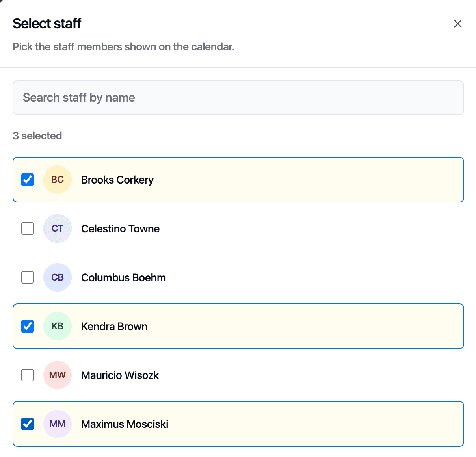Image resolution: width=476 pixels, height=457 pixels.
Task: Uncheck the Kendra Brown checkbox
Action: pyautogui.click(x=28, y=326)
